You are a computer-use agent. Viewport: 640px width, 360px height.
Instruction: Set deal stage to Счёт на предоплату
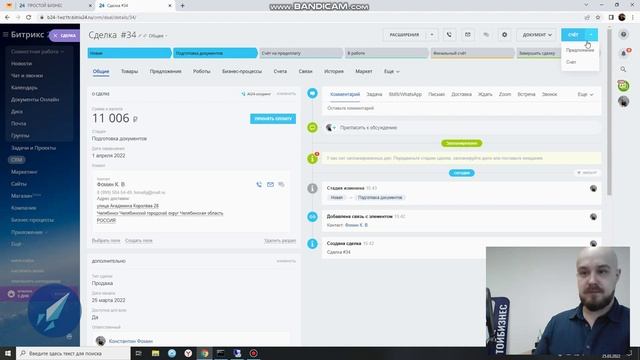301,53
